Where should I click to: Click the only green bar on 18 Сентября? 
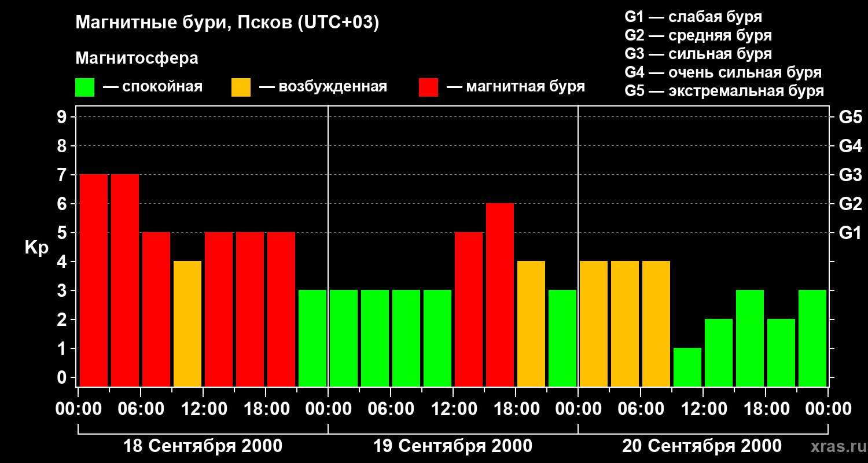click(312, 338)
